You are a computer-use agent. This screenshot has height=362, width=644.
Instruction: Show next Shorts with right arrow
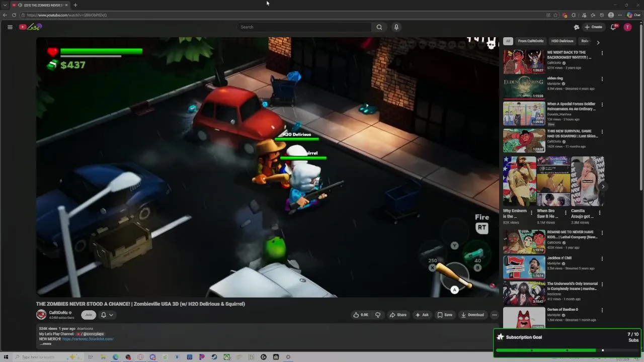click(x=603, y=187)
